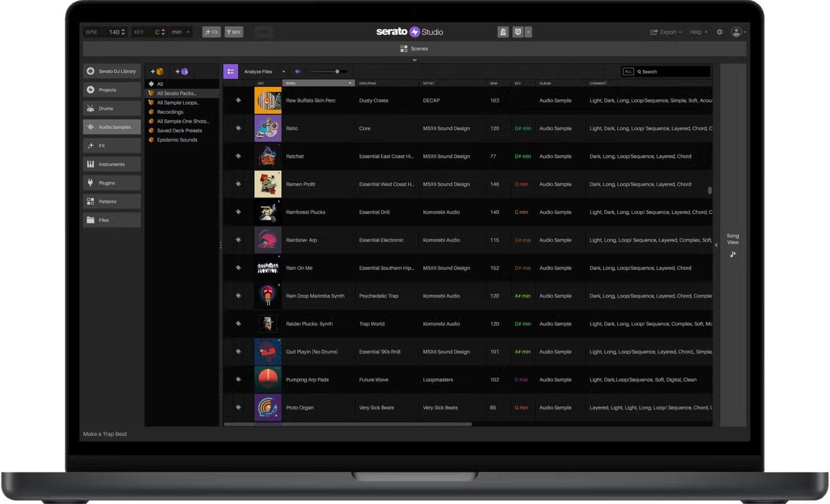Switch to the Plugins library tab
The height and width of the screenshot is (504, 830).
[112, 183]
